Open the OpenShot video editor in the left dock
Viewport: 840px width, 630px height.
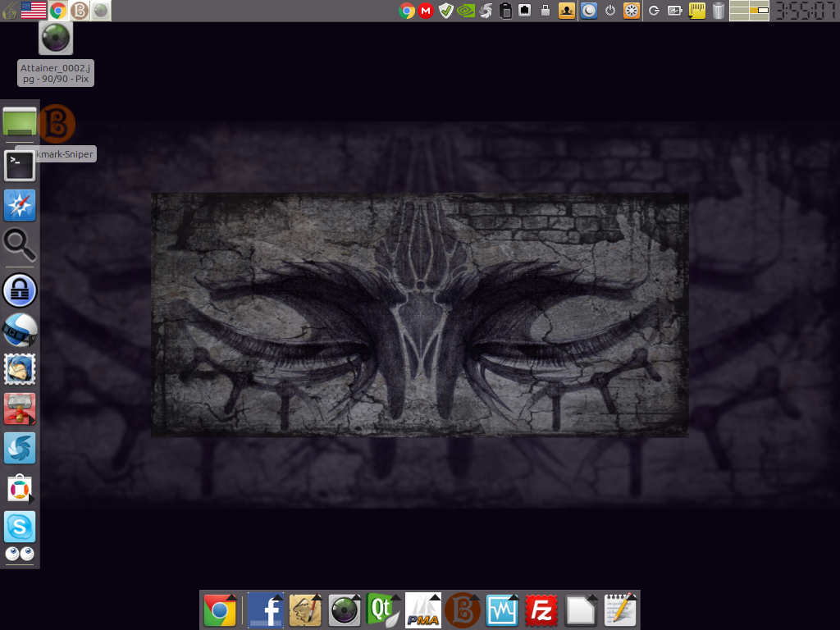click(20, 330)
